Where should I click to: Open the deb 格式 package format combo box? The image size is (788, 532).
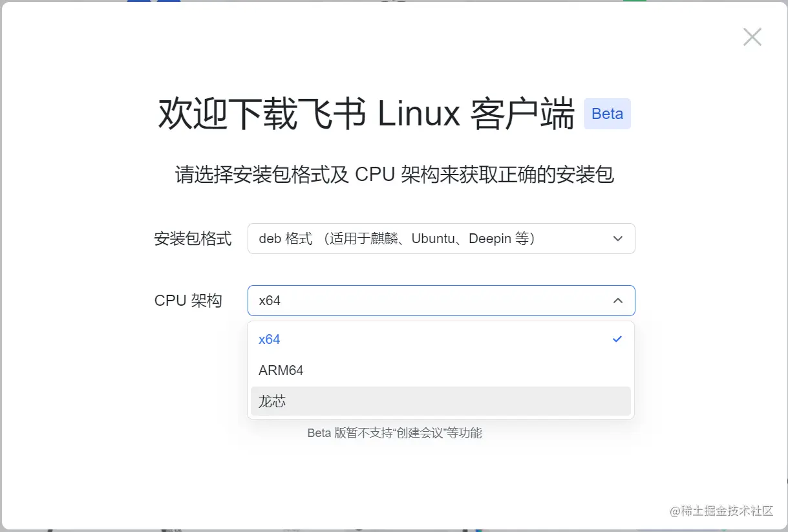click(x=441, y=239)
